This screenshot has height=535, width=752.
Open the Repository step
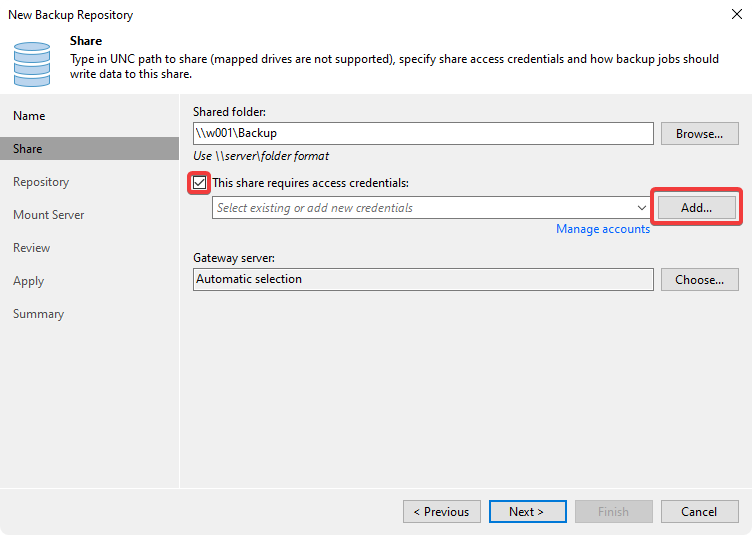pyautogui.click(x=41, y=182)
